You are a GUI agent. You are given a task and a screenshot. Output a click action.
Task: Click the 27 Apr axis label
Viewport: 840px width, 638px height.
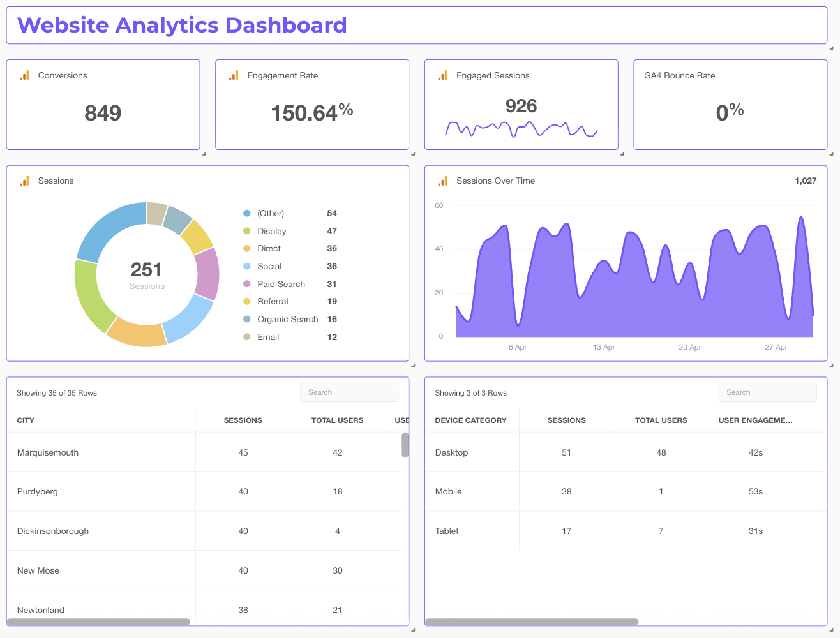tap(776, 347)
